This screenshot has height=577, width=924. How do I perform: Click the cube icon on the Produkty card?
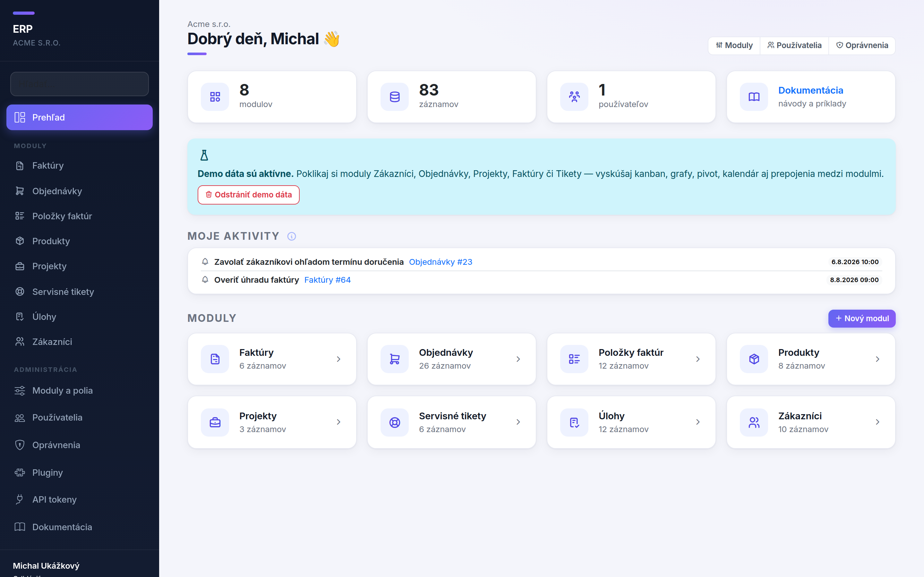(x=754, y=359)
